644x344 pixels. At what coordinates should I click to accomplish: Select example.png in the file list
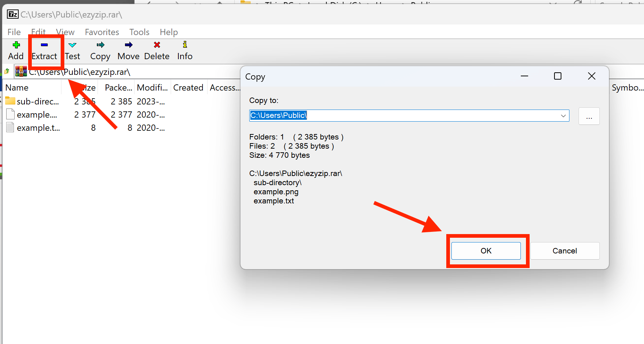pyautogui.click(x=37, y=114)
